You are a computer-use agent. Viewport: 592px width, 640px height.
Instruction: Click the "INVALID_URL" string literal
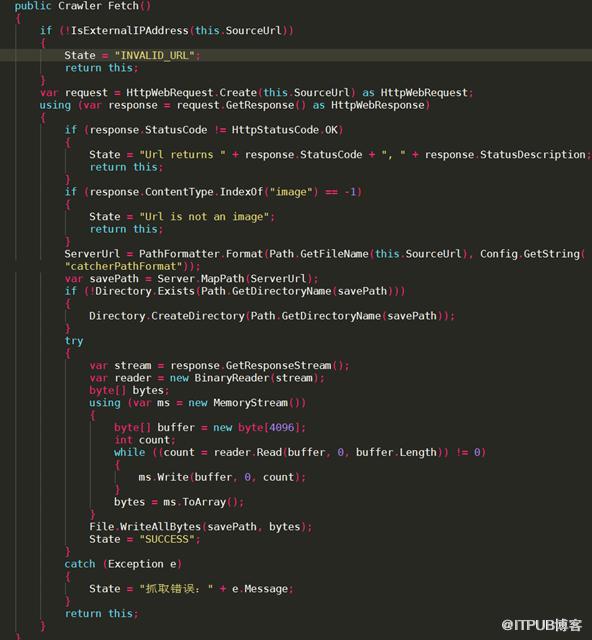pos(154,56)
